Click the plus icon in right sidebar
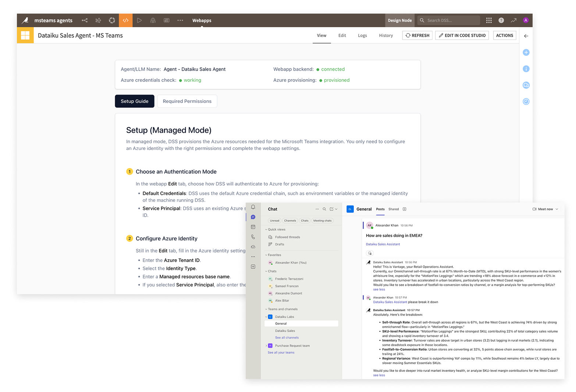 [x=526, y=53]
